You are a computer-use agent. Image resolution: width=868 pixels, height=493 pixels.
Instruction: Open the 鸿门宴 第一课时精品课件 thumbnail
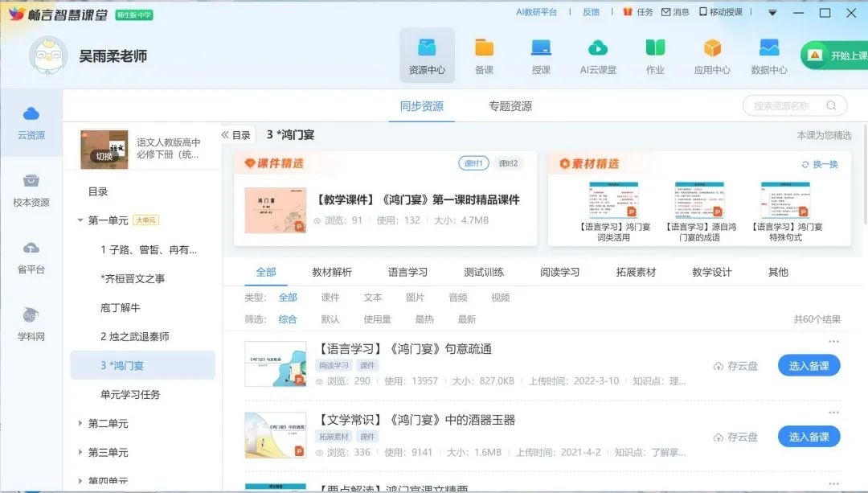click(276, 211)
